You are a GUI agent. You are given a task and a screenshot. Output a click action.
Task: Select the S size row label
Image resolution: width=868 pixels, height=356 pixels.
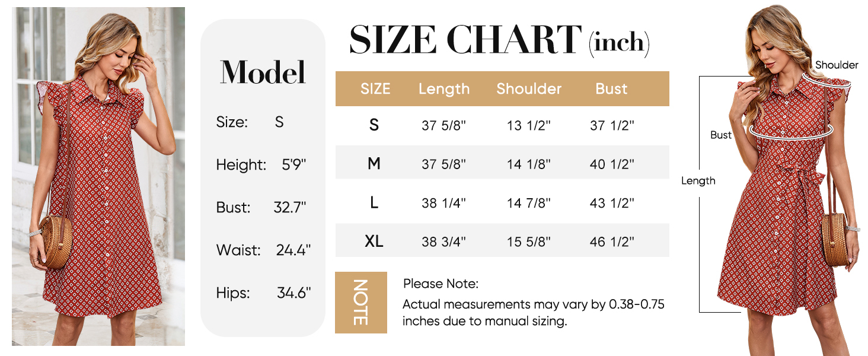click(374, 125)
